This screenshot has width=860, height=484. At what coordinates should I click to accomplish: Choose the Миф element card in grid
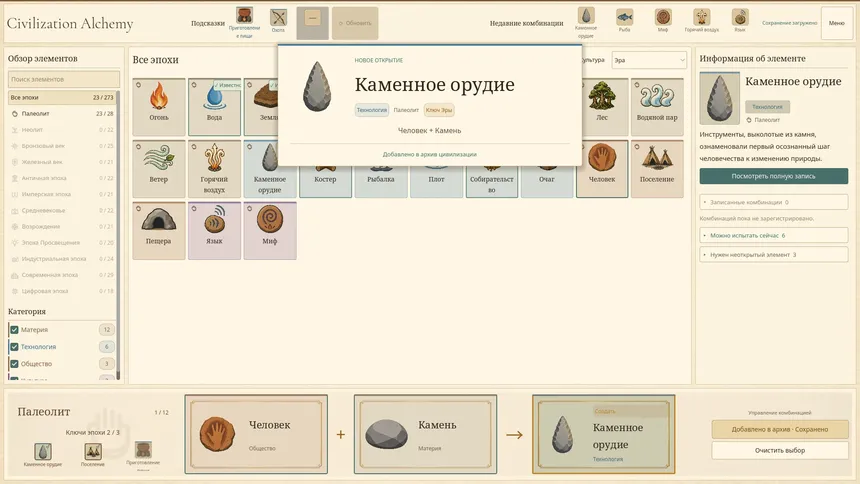(x=270, y=230)
